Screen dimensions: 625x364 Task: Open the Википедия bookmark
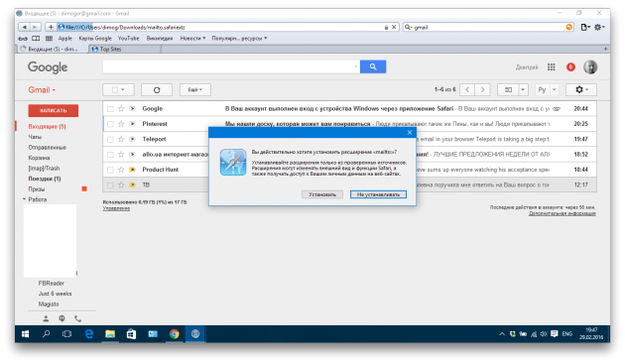160,39
